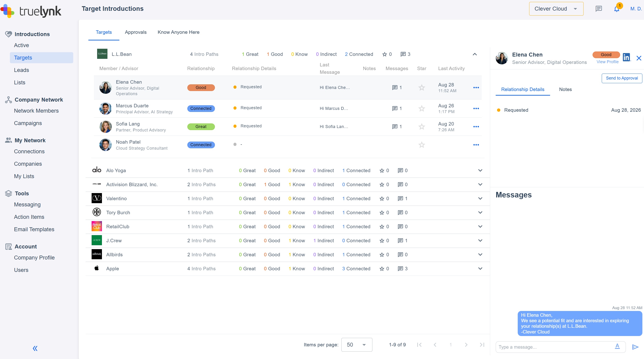Open message icon in Marcus Duarte row
Image resolution: width=644 pixels, height=359 pixels.
pos(395,108)
